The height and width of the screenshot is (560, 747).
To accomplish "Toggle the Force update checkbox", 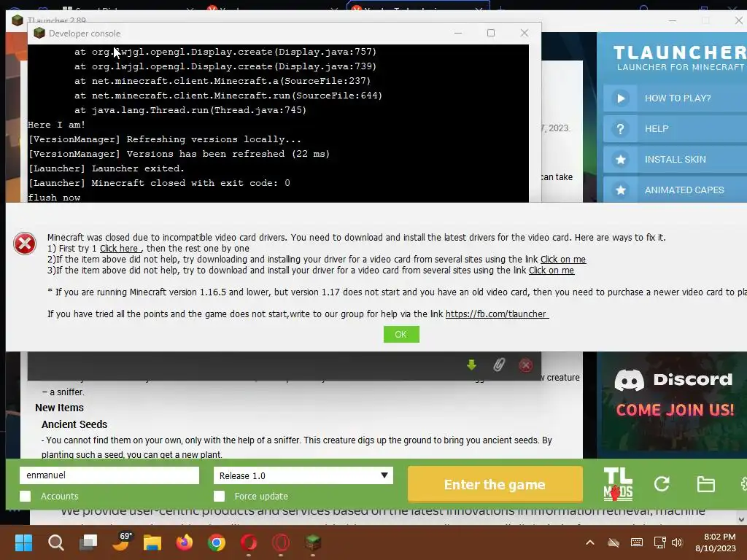I will (x=219, y=496).
